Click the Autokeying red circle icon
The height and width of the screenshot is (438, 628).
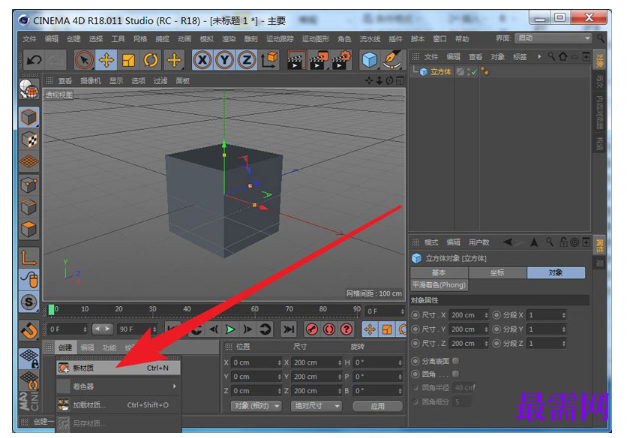click(329, 330)
